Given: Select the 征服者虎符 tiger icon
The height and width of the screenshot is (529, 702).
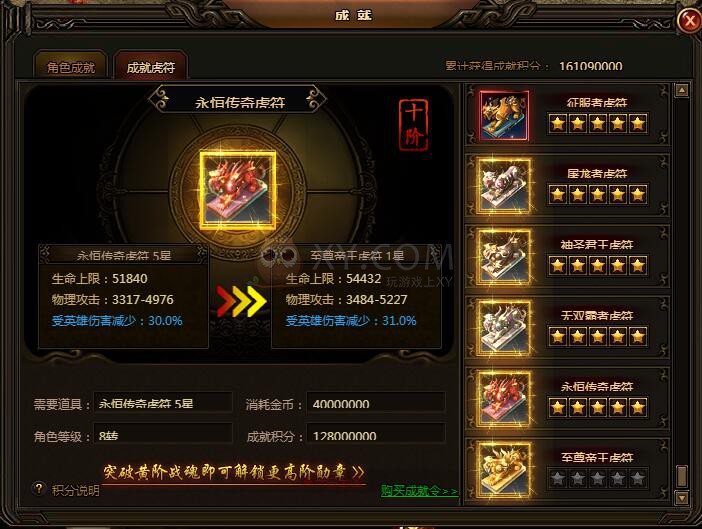Looking at the screenshot, I should pyautogui.click(x=504, y=115).
